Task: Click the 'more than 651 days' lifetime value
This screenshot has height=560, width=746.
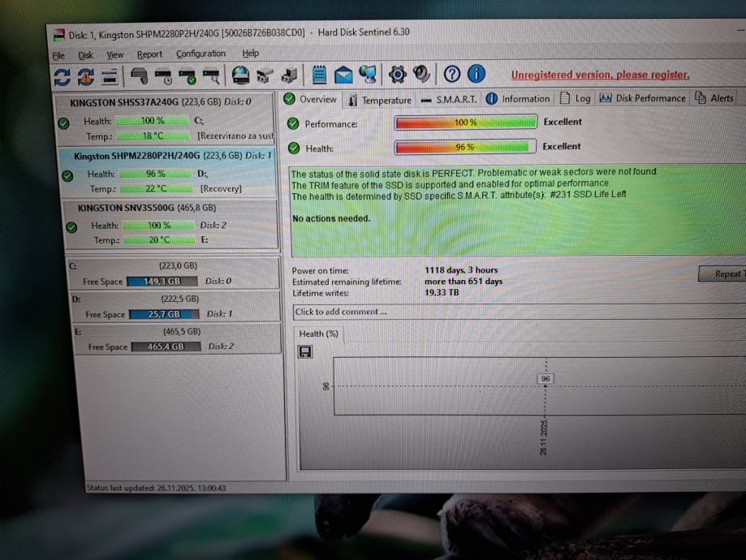Action: [x=464, y=281]
